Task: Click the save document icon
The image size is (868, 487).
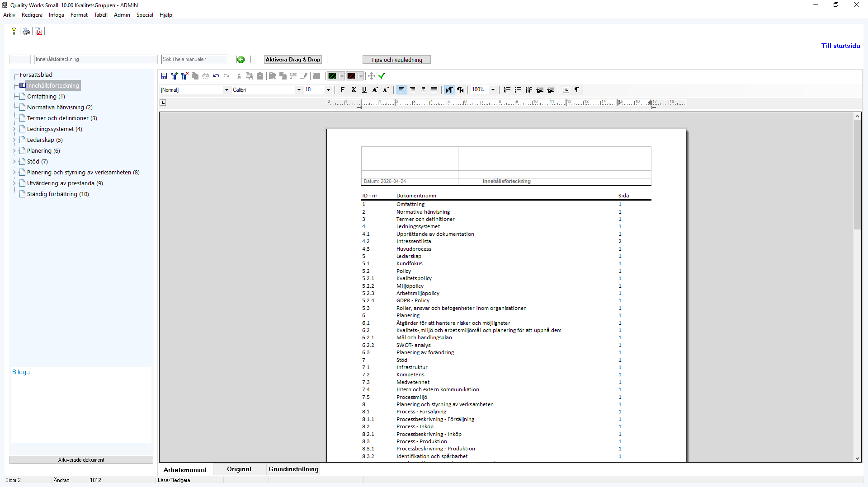Action: pyautogui.click(x=164, y=76)
